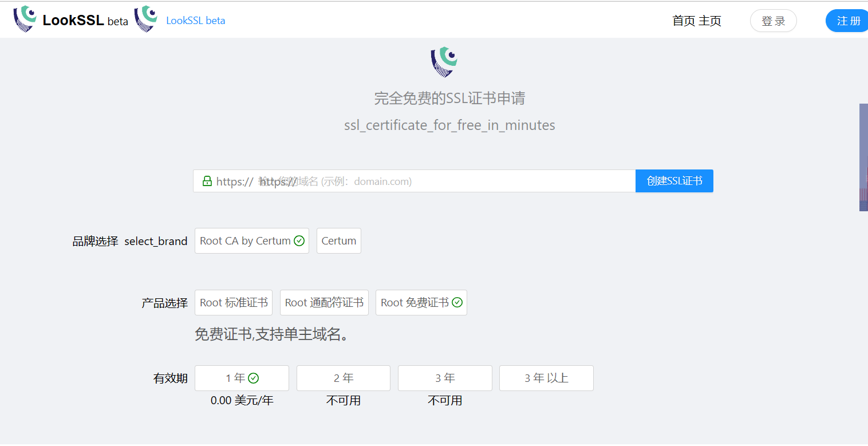Click the centered LookSSL shield logo above heading
The image size is (868, 446).
tap(444, 62)
